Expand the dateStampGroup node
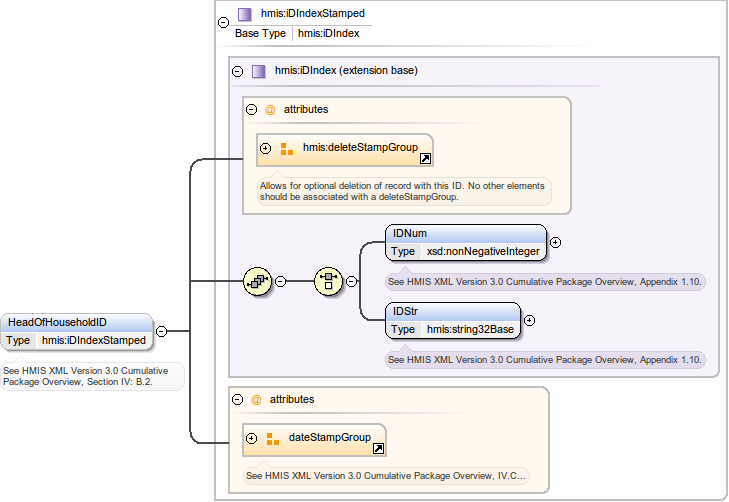The width and height of the screenshot is (729, 502). tap(251, 438)
